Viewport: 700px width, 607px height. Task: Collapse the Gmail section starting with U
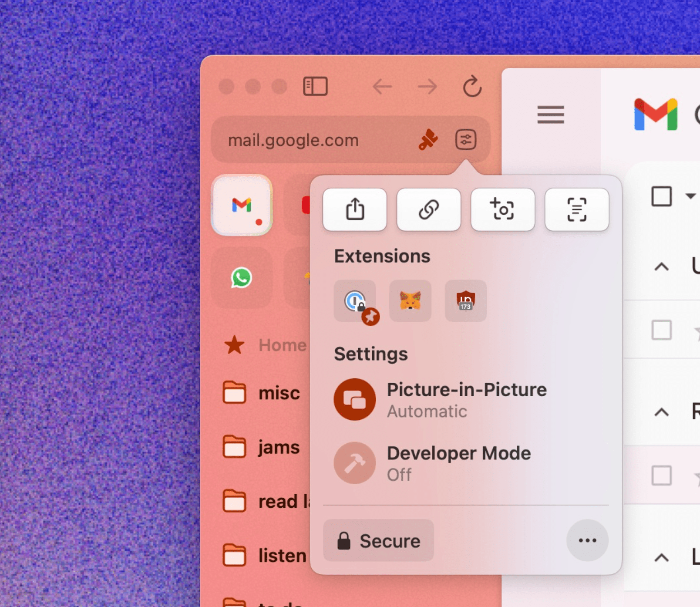[x=662, y=266]
